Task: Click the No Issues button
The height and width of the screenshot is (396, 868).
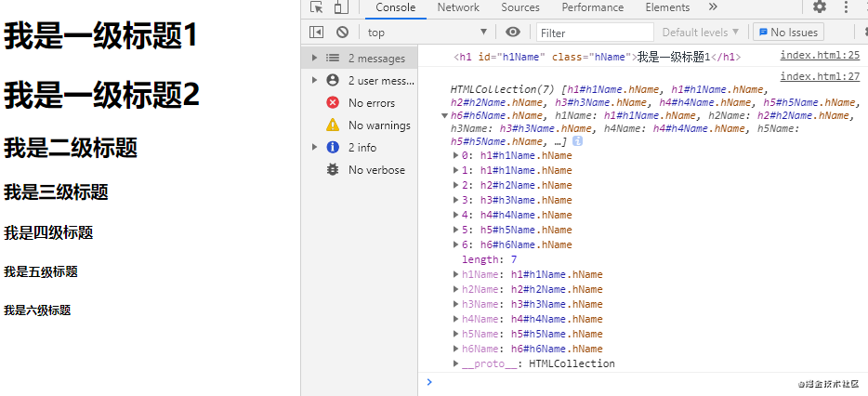Action: click(x=788, y=33)
